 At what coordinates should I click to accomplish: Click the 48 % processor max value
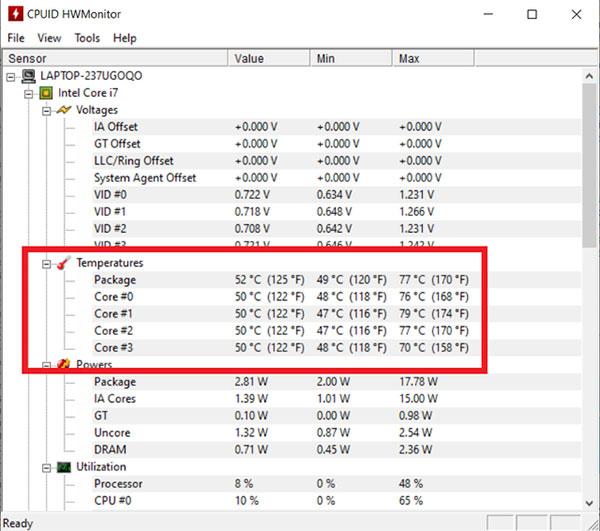(411, 484)
